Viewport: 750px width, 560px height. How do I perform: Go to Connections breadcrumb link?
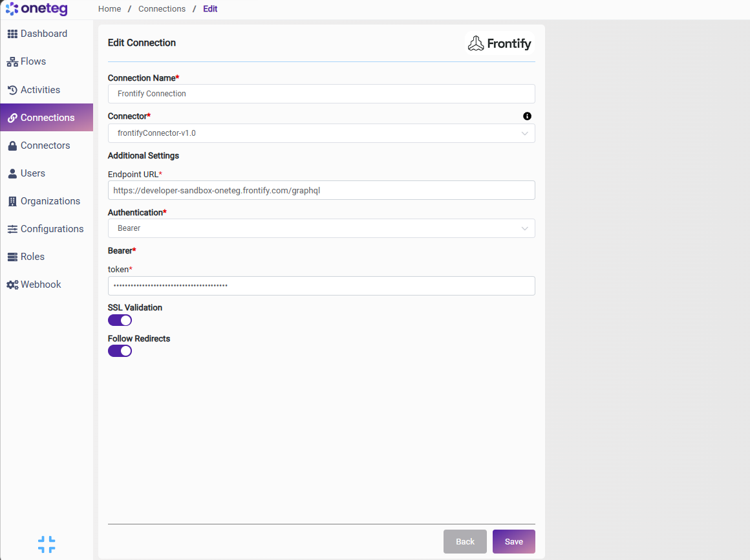point(162,8)
